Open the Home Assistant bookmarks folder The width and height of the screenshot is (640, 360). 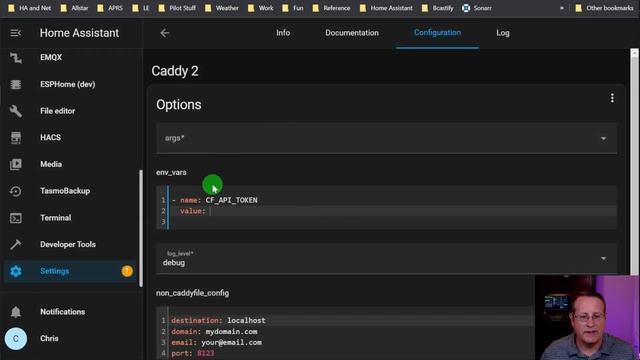click(386, 8)
